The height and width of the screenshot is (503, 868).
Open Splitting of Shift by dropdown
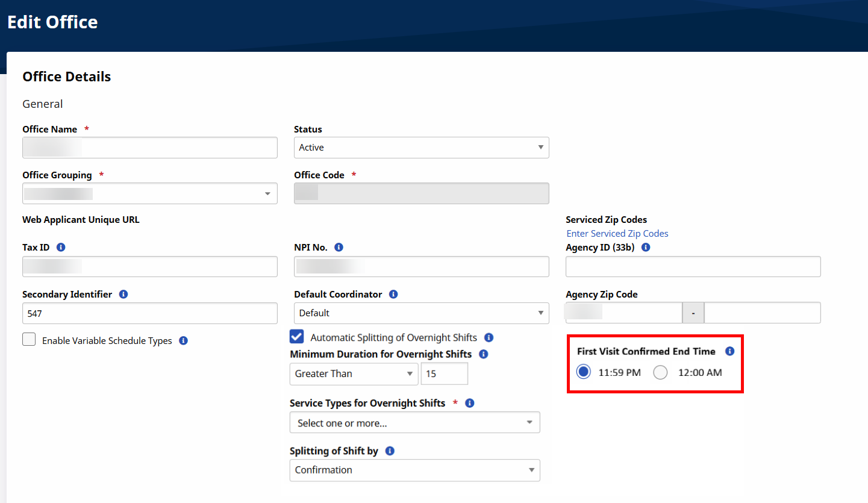coord(414,470)
